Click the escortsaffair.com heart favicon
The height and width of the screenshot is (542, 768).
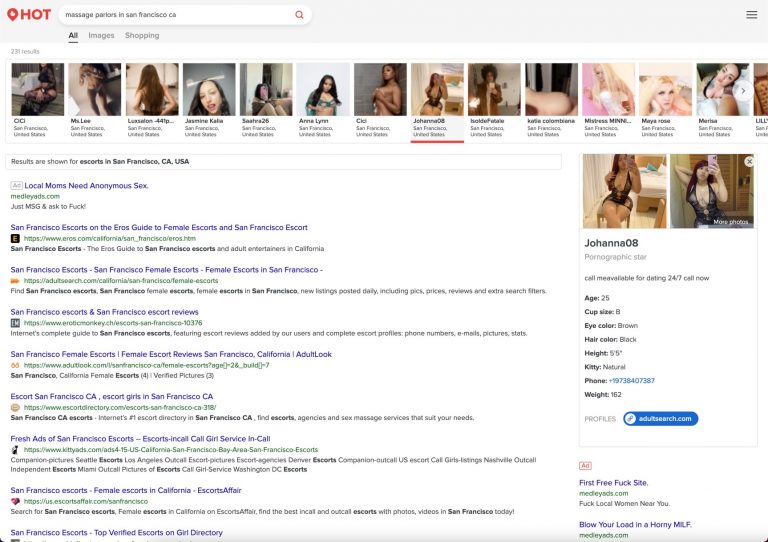click(x=15, y=501)
